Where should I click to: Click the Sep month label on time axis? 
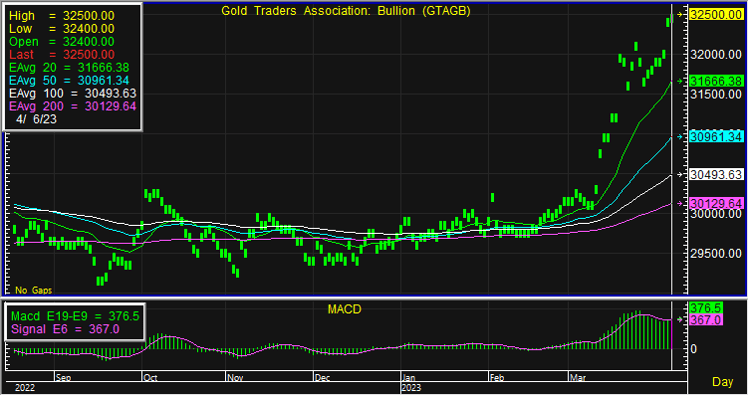pos(64,377)
